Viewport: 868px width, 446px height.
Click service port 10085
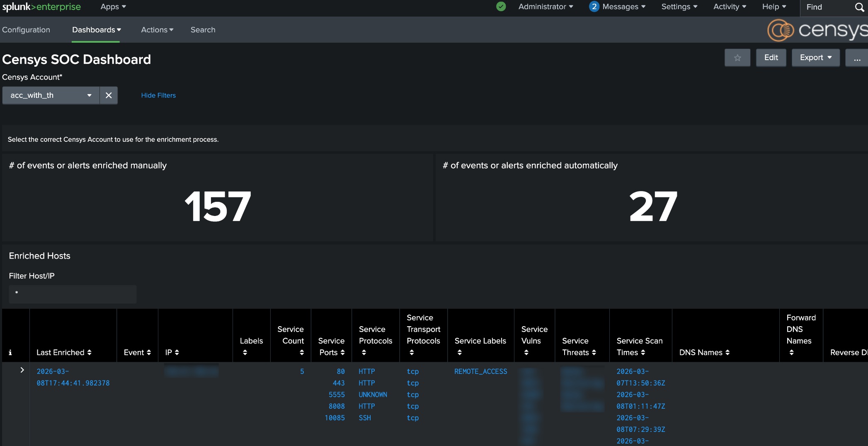coord(335,418)
